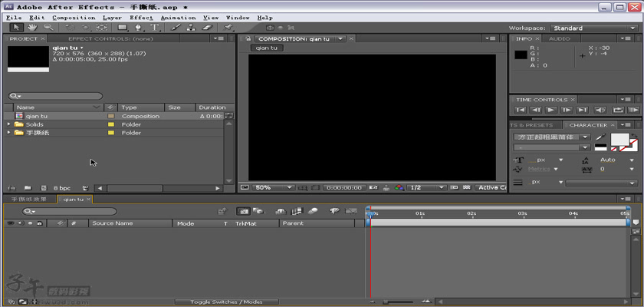Click the eyedropper in Character panel
Viewport: 644px width, 307px height.
600,137
